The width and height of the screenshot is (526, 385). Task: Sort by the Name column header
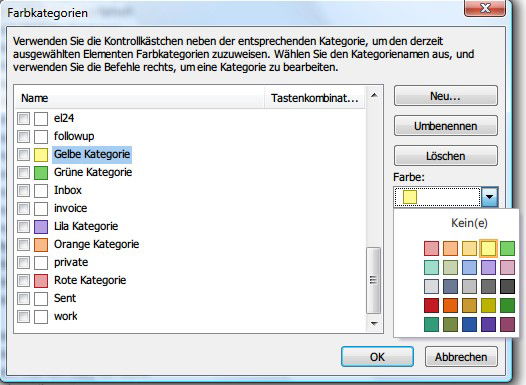[140, 98]
